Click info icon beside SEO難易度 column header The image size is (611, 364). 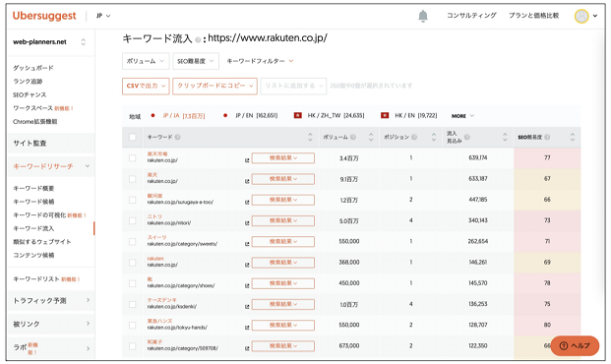[547, 137]
